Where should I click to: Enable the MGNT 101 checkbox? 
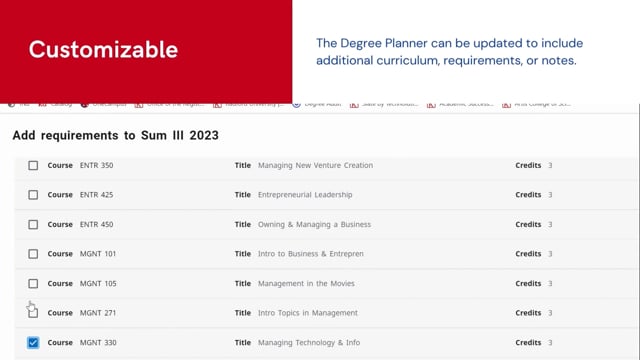pyautogui.click(x=33, y=254)
